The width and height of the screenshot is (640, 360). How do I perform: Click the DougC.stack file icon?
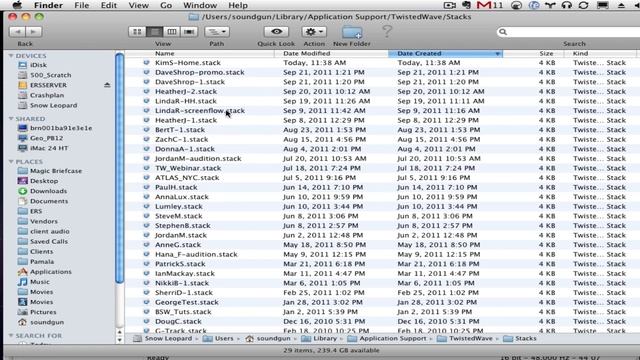(147, 321)
